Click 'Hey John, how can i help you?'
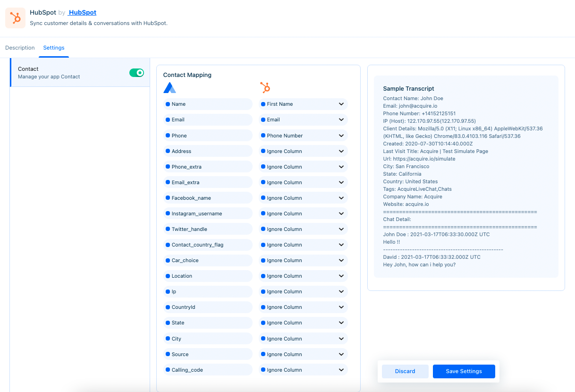 coord(419,264)
